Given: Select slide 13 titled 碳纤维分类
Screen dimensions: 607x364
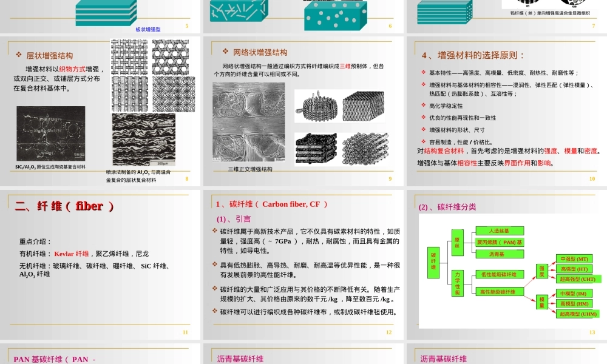Looking at the screenshot, I should [507, 265].
